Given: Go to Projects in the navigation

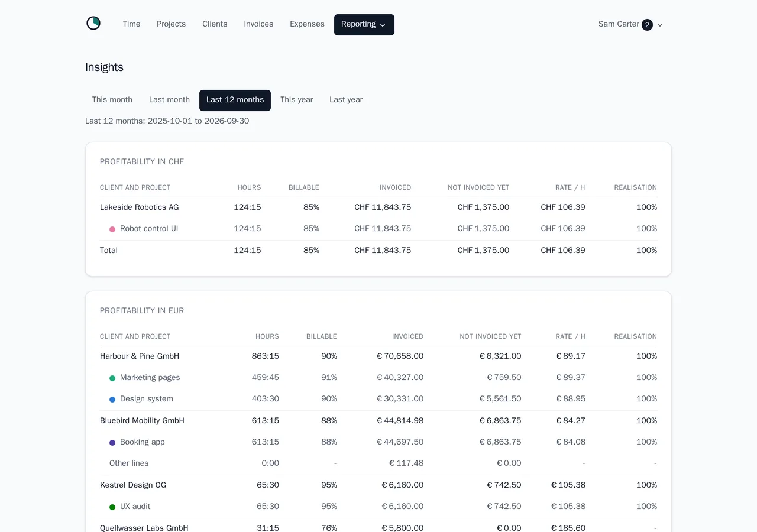Looking at the screenshot, I should click(171, 24).
